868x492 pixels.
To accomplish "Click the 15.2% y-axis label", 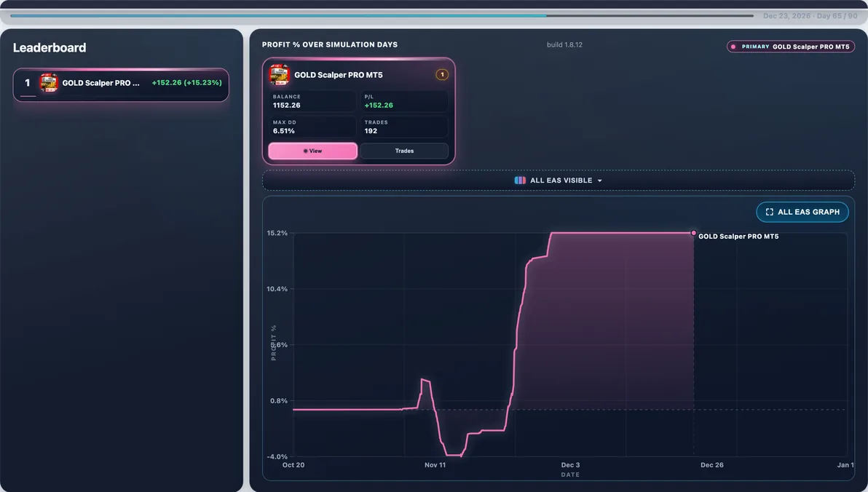I will pyautogui.click(x=277, y=233).
